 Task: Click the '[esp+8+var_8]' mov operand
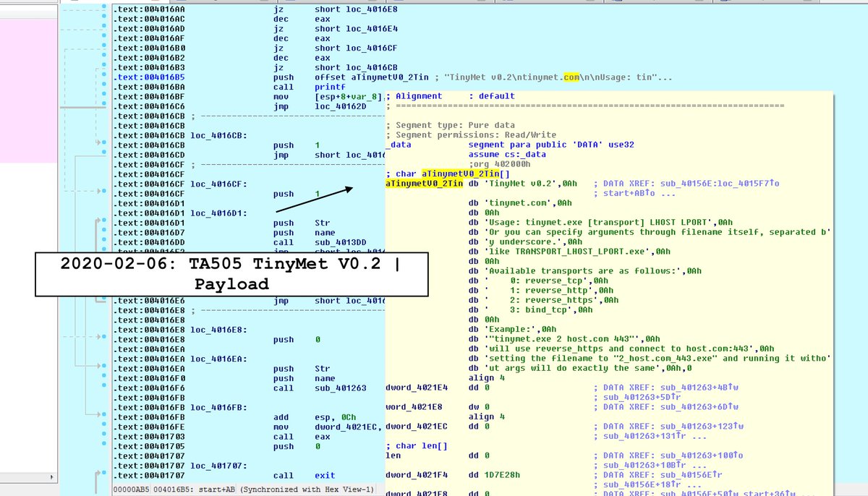349,96
